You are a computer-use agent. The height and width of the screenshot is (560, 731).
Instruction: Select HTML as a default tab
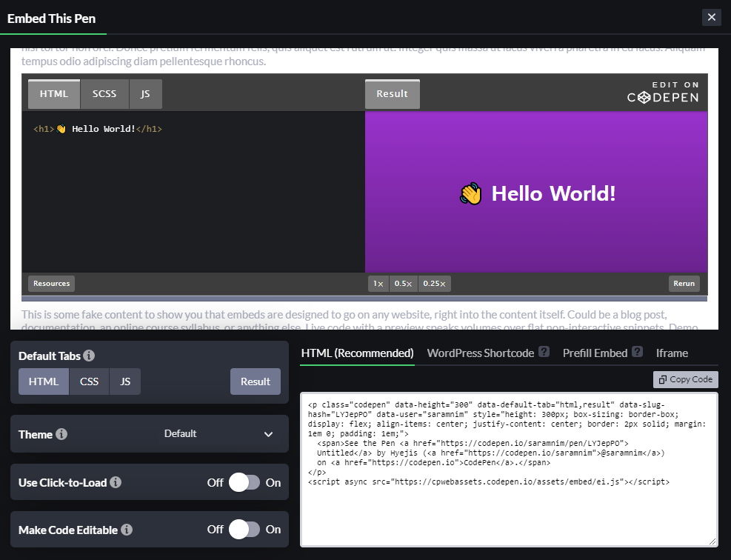44,381
